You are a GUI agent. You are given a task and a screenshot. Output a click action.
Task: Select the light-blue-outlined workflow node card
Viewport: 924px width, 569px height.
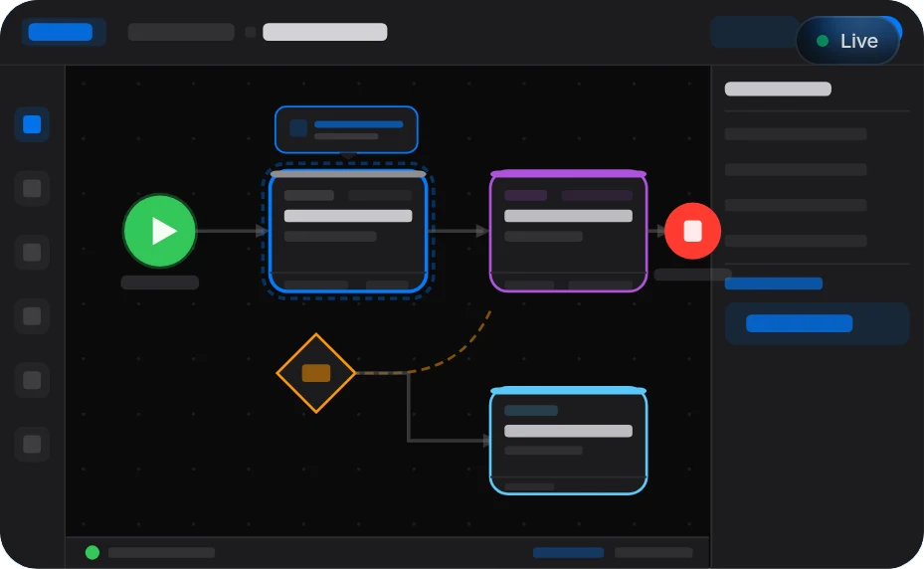tap(569, 441)
